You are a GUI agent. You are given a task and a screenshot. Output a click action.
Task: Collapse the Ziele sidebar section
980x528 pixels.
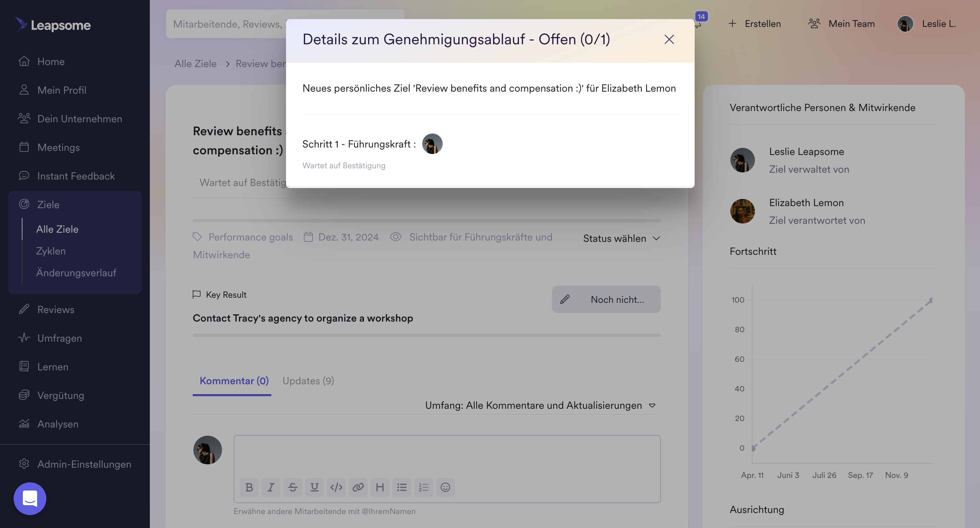48,204
